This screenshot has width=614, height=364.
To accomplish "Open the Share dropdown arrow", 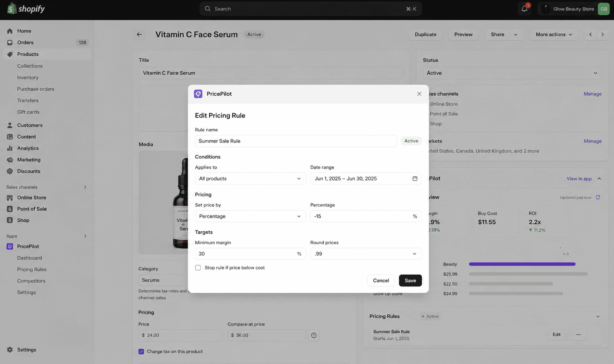I will (516, 34).
